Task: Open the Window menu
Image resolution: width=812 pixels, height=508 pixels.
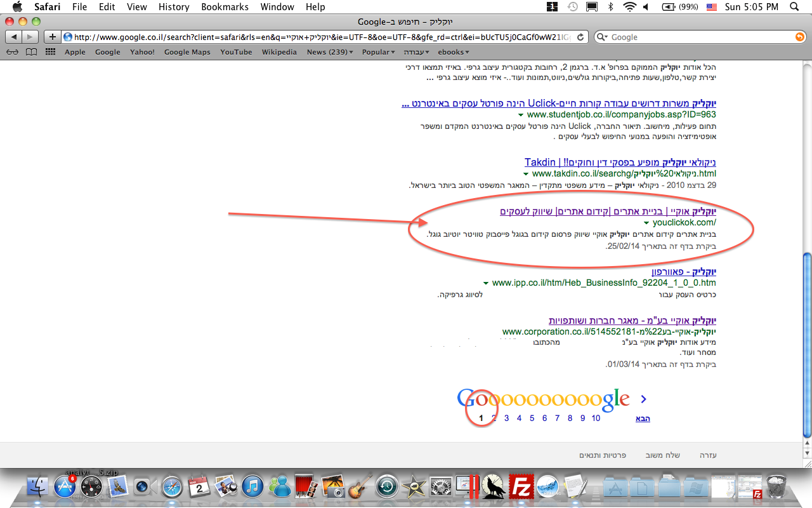Action: pyautogui.click(x=278, y=7)
